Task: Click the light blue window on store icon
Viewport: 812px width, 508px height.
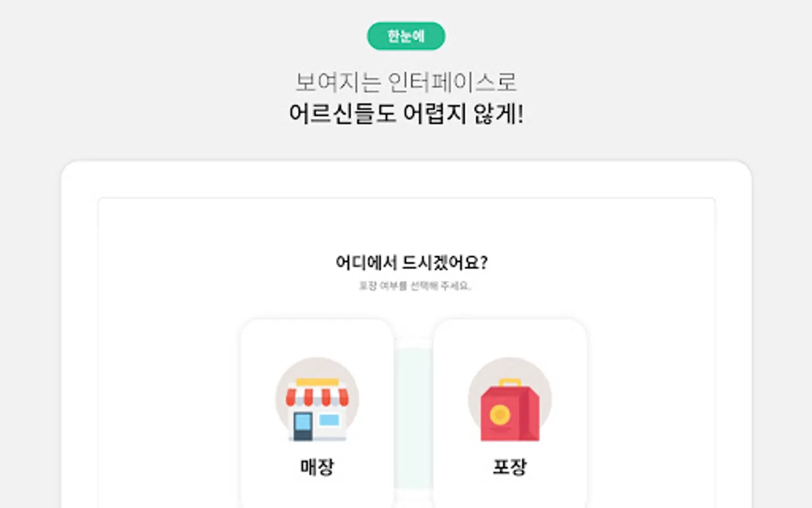Action: [x=329, y=420]
